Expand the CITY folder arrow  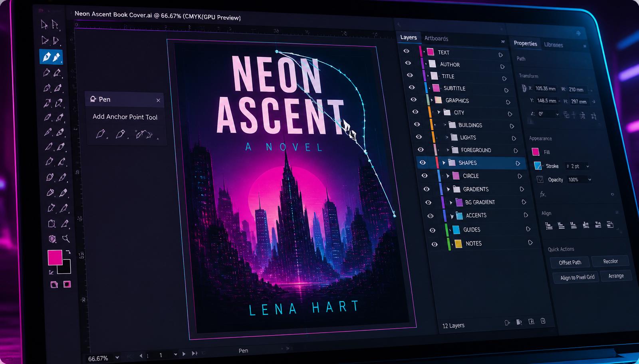439,112
